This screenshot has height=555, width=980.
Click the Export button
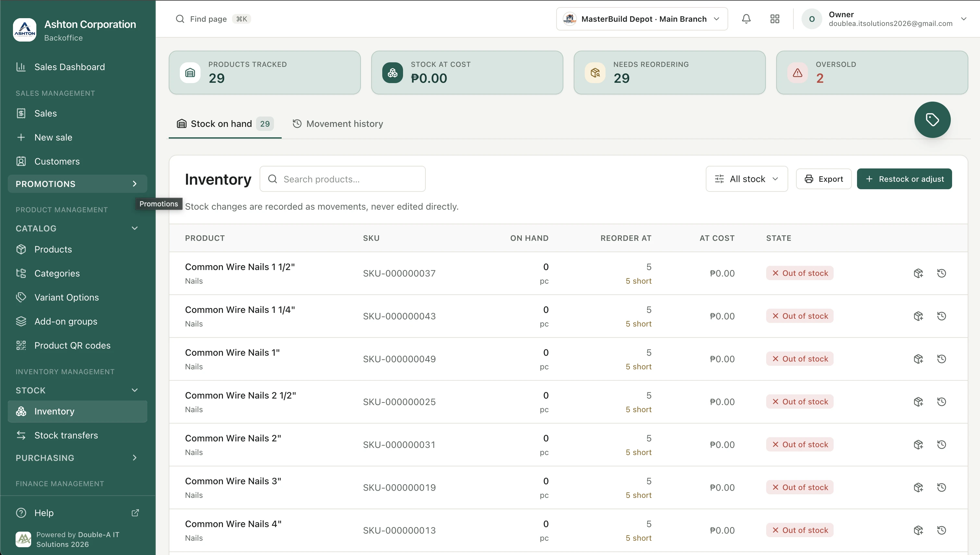(823, 179)
